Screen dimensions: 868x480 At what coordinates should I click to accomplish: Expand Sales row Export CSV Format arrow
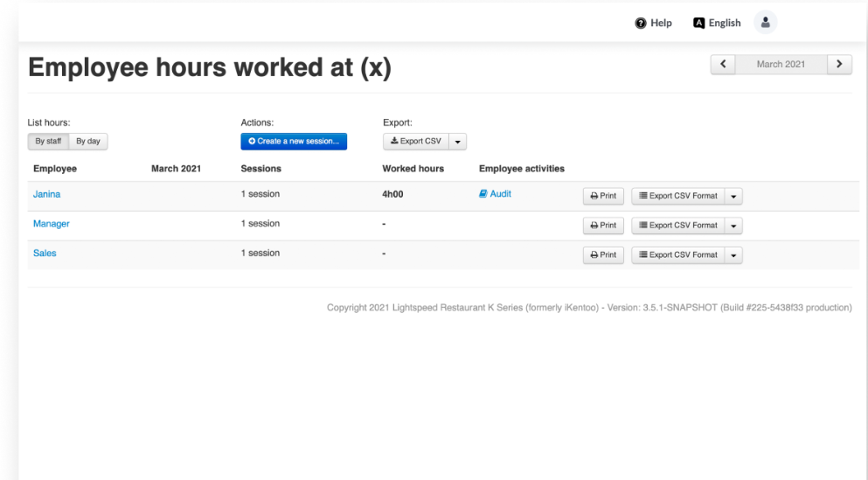coord(733,255)
